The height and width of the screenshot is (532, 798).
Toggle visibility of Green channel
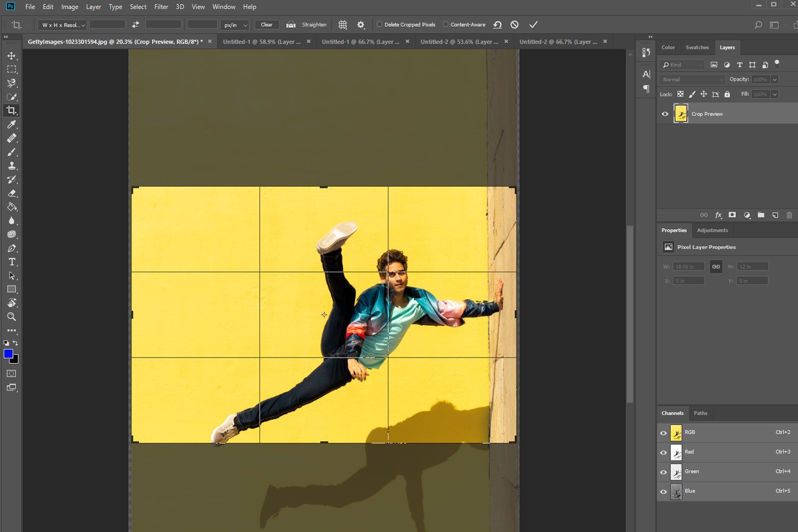663,472
